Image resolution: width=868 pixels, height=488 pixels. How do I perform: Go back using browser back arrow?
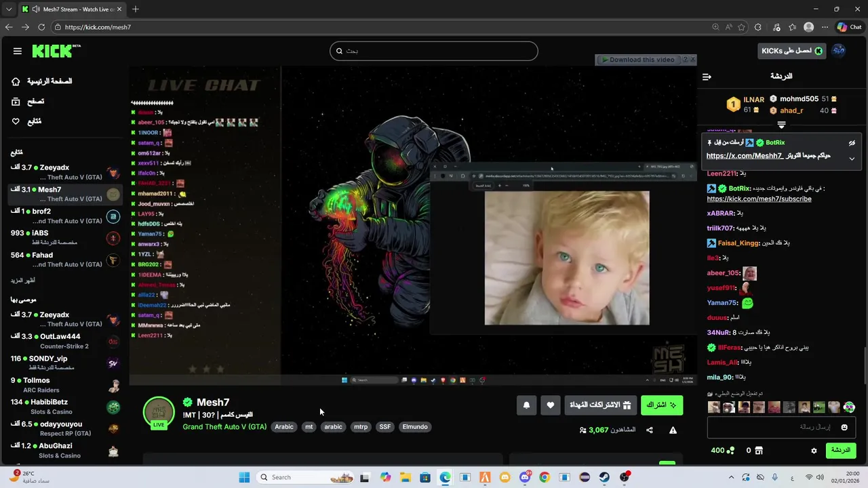coord(9,27)
